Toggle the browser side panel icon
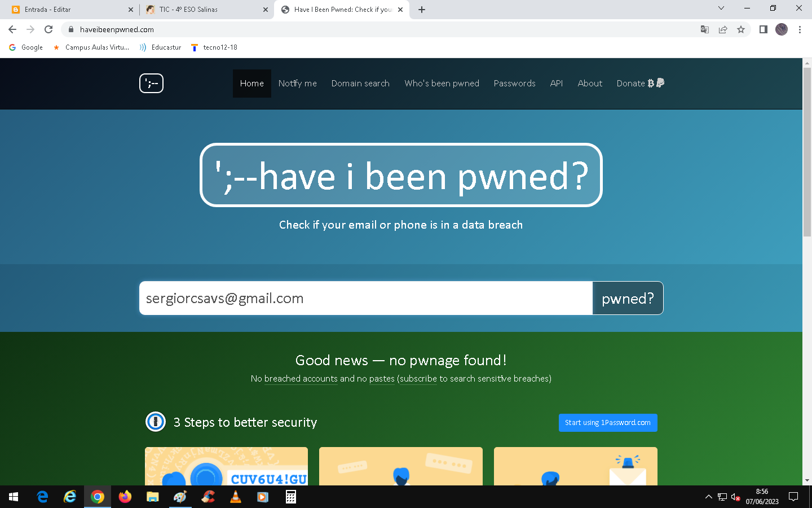The width and height of the screenshot is (812, 508). point(763,29)
